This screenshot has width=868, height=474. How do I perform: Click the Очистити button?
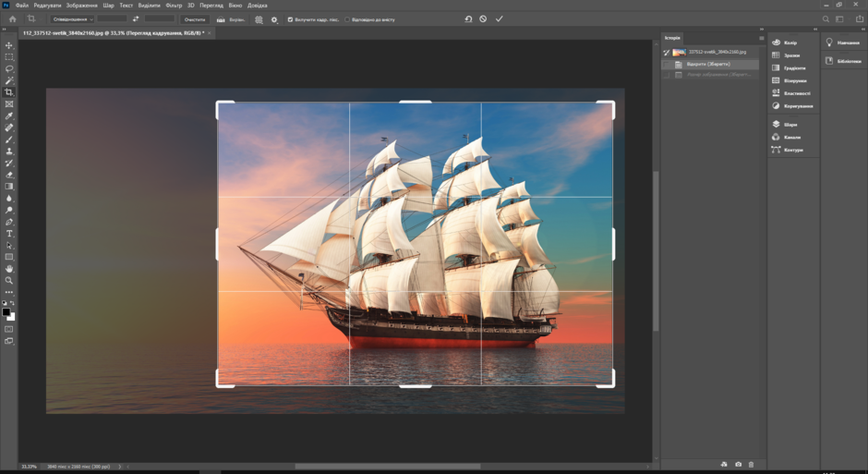pos(194,19)
